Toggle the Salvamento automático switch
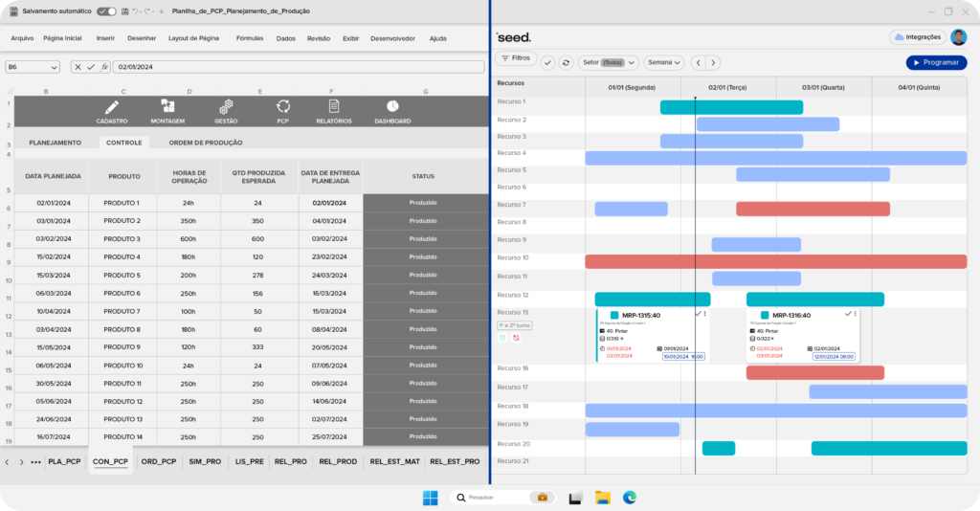Viewport: 980px width, 511px height. pyautogui.click(x=106, y=11)
